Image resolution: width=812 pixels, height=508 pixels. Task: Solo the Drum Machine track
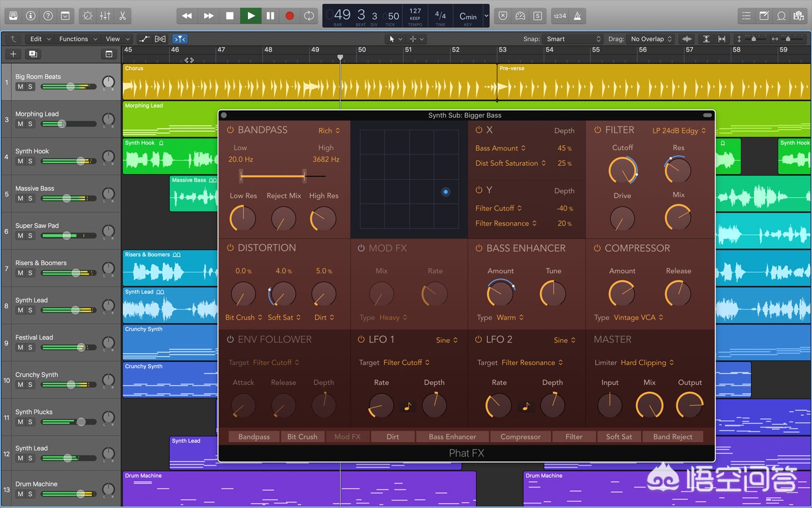[x=30, y=494]
